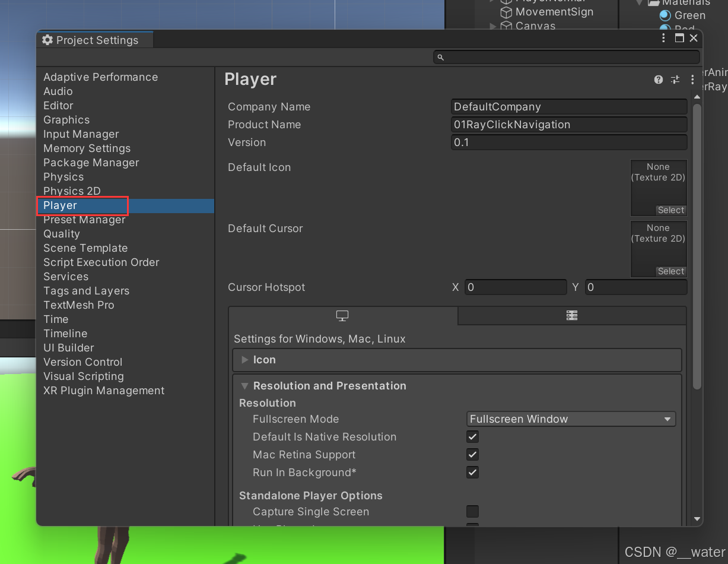Maximize the Project Settings window
Viewport: 728px width, 564px height.
[679, 38]
